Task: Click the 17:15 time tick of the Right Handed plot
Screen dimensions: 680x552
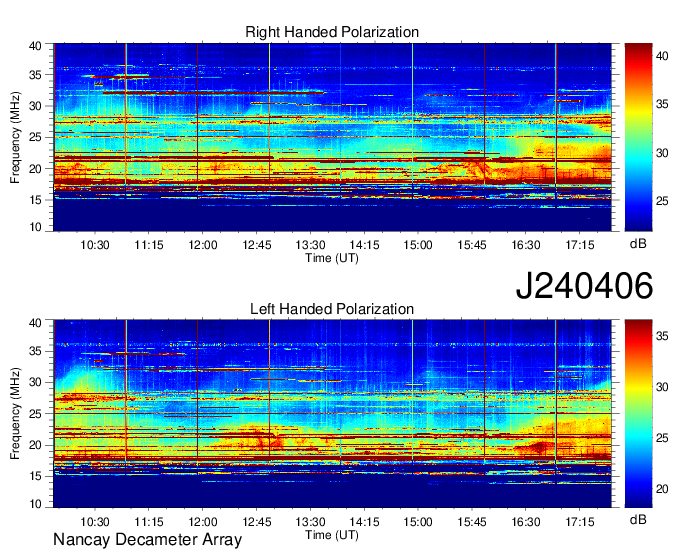Action: click(580, 245)
